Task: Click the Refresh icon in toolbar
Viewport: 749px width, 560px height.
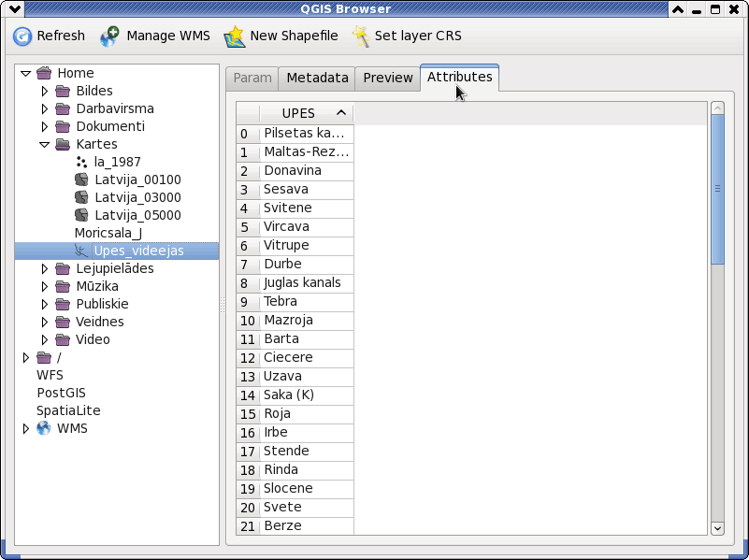Action: tap(22, 36)
